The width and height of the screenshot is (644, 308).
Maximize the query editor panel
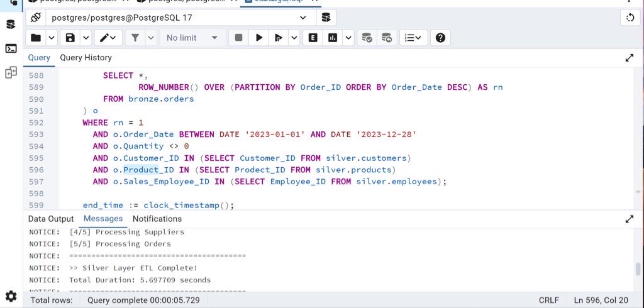point(629,58)
